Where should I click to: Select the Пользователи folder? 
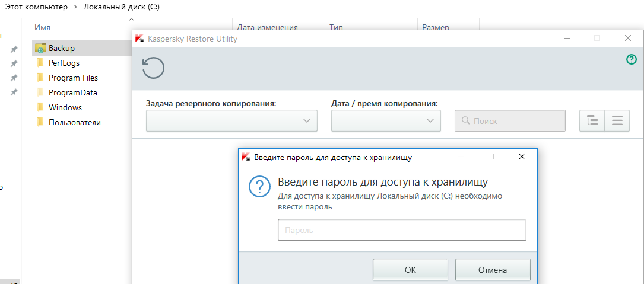pos(75,122)
